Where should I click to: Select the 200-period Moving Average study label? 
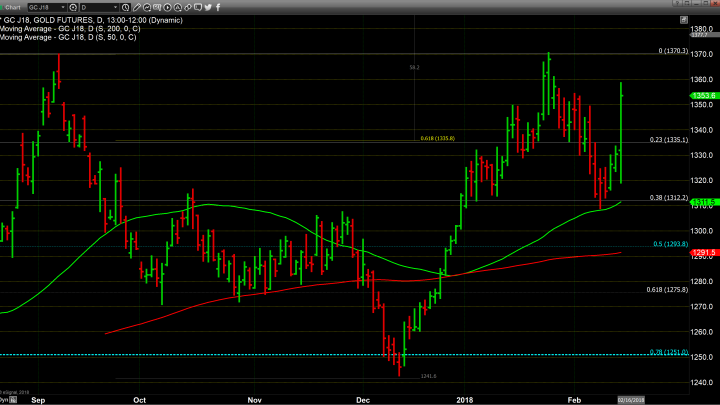[x=70, y=27]
